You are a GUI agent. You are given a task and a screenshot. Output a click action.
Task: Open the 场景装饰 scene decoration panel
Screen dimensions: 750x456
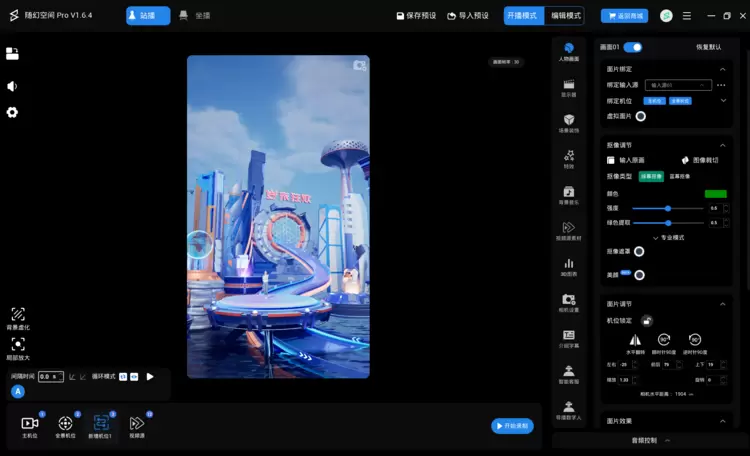[568, 120]
